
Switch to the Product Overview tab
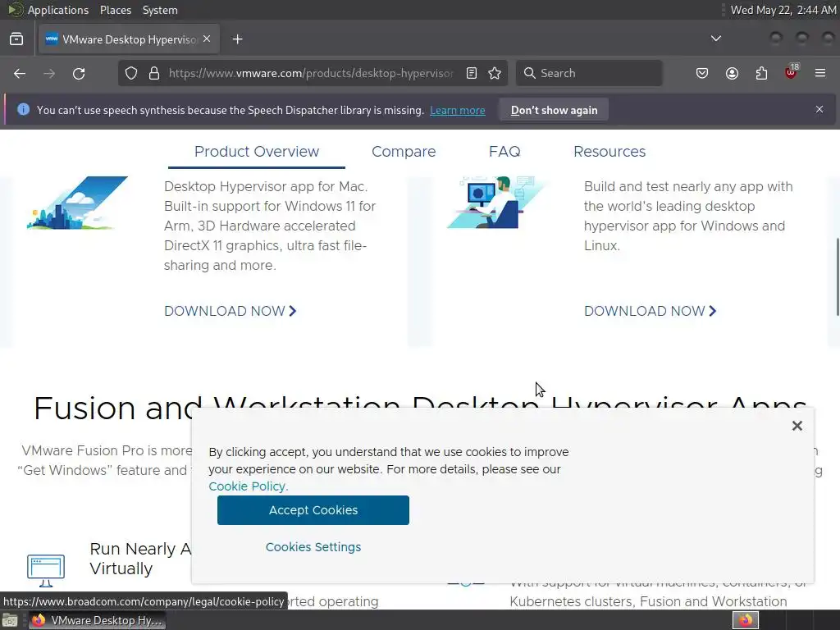tap(257, 152)
